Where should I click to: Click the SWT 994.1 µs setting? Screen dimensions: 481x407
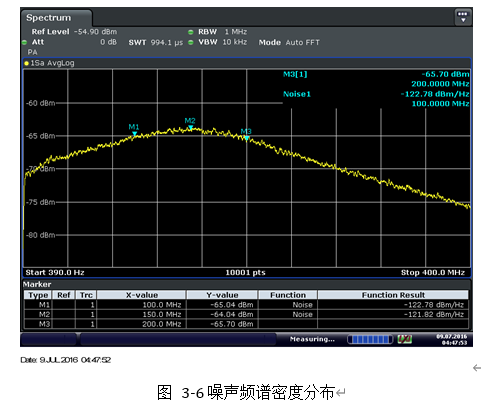pos(156,43)
